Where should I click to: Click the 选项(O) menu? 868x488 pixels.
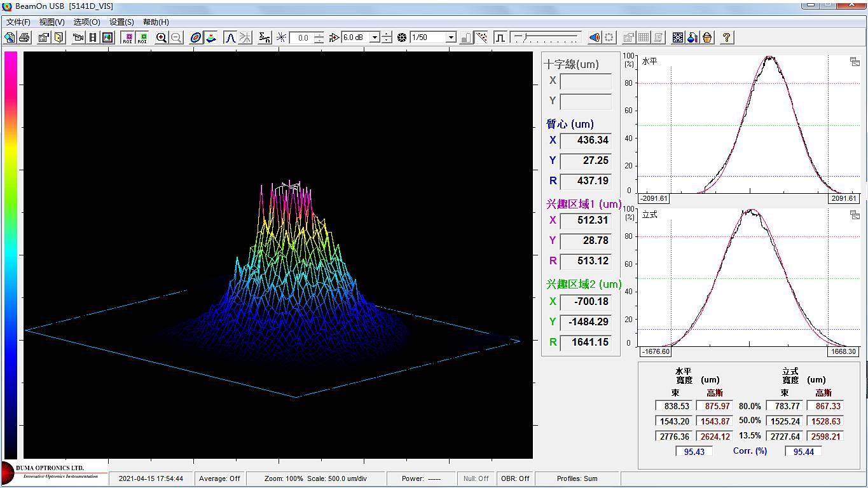point(86,22)
